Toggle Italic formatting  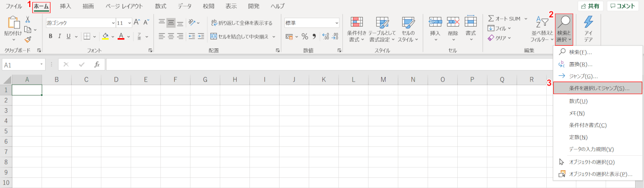pyautogui.click(x=60, y=36)
